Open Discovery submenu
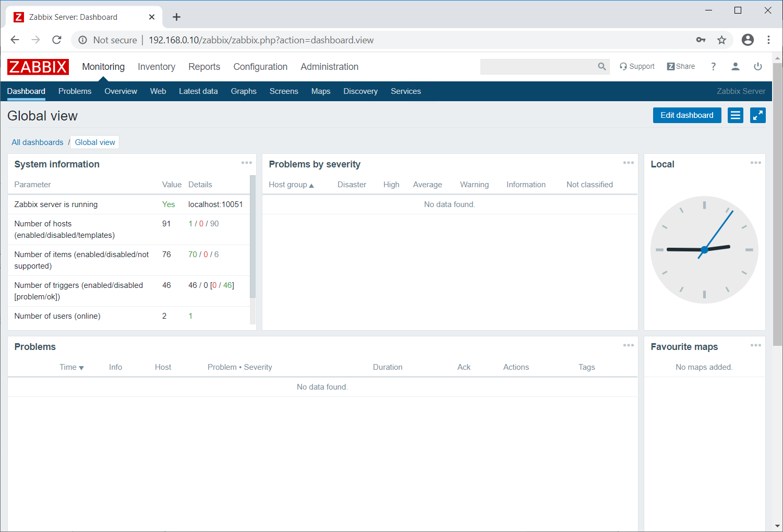 360,91
